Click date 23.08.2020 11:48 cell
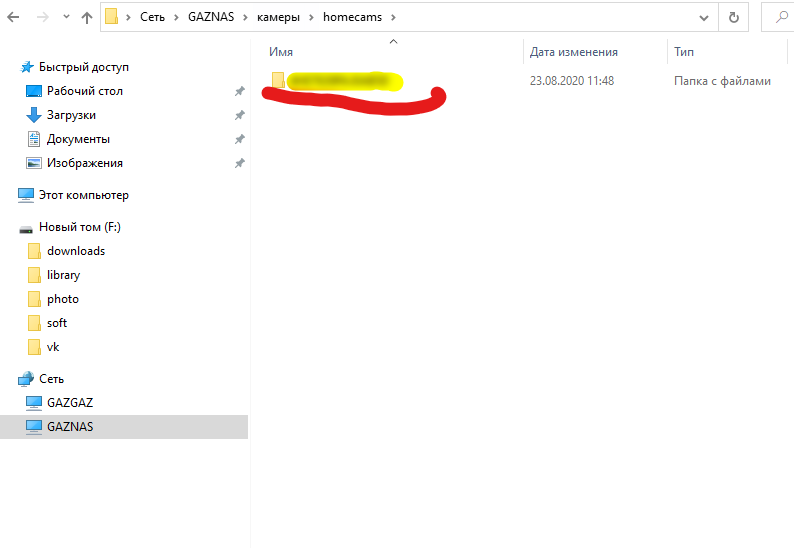The width and height of the screenshot is (794, 551). pos(572,81)
